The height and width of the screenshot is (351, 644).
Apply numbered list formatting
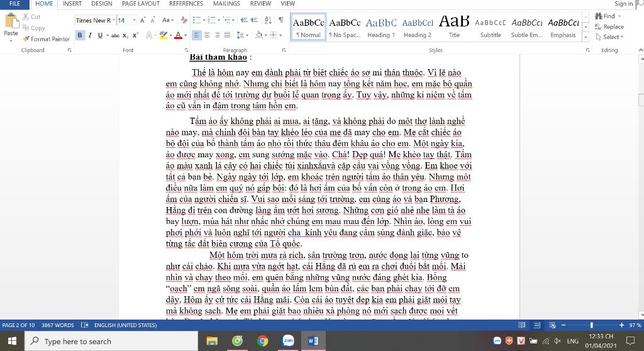tap(211, 20)
